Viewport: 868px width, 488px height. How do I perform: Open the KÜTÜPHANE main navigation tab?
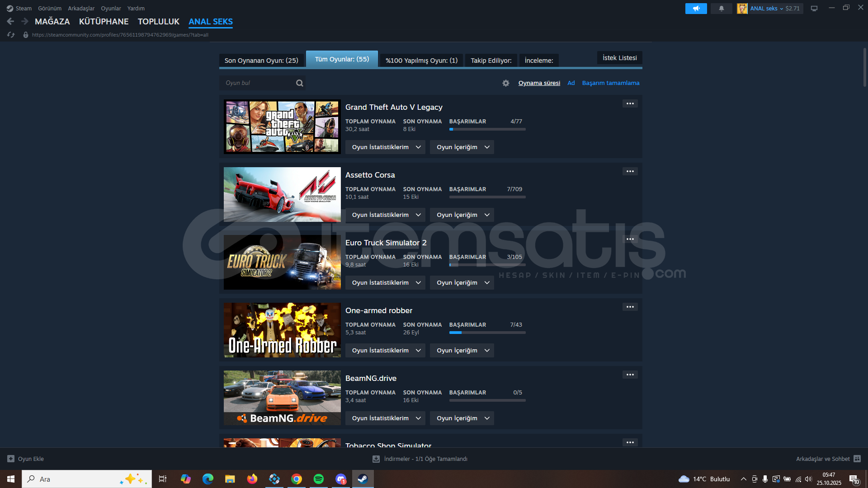tap(104, 22)
